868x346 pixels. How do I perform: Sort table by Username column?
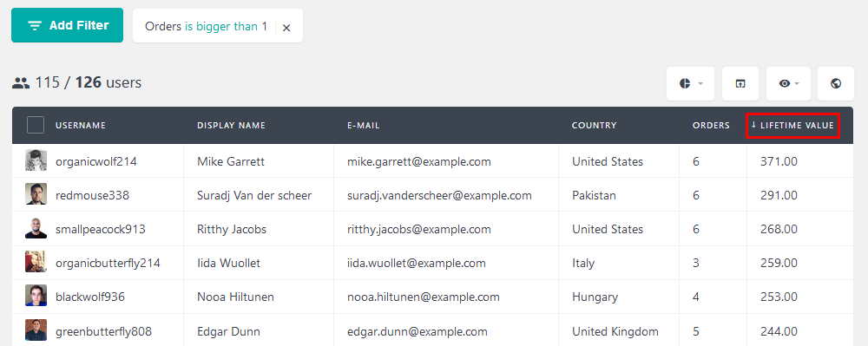(80, 126)
